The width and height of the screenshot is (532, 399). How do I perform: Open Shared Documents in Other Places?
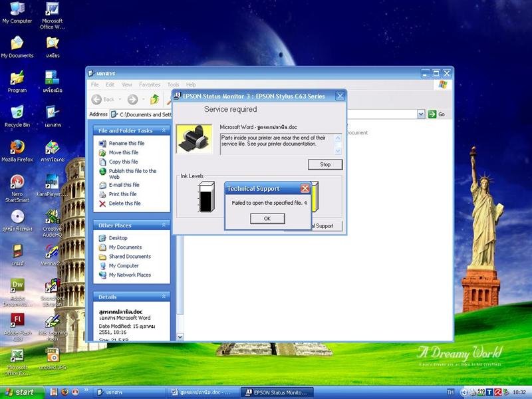130,256
